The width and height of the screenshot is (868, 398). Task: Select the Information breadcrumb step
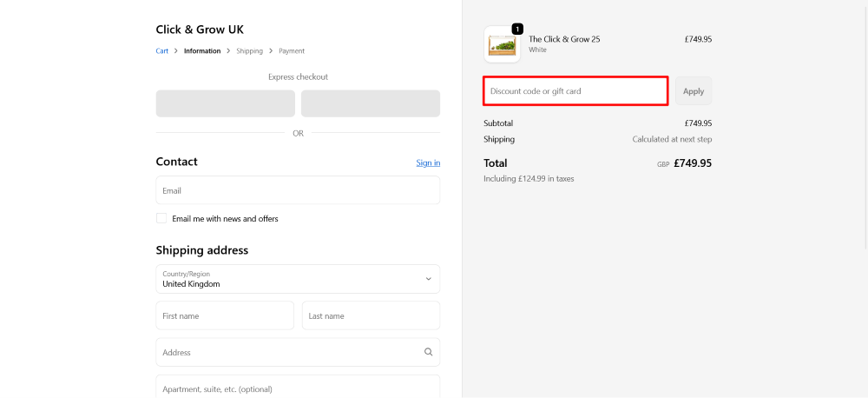click(202, 51)
